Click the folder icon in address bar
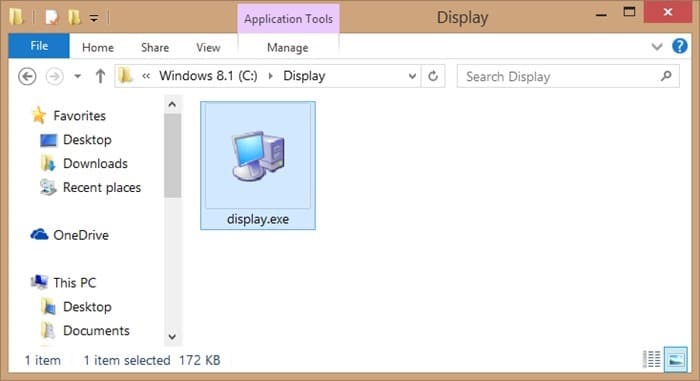 tap(126, 76)
